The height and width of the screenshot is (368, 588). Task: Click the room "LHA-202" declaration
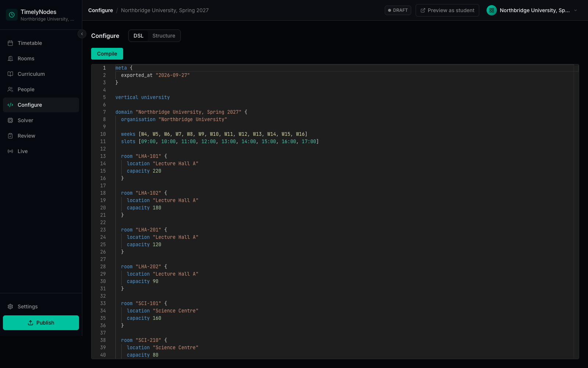pos(144,266)
